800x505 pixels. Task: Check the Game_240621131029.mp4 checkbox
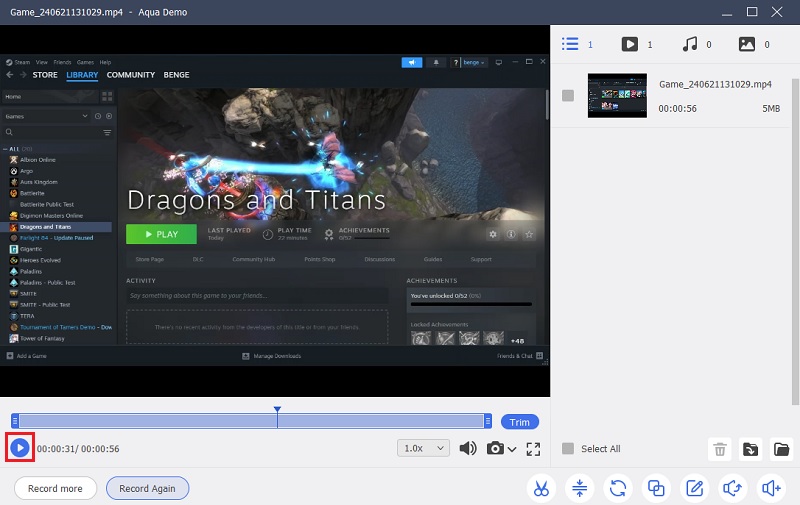pyautogui.click(x=568, y=95)
